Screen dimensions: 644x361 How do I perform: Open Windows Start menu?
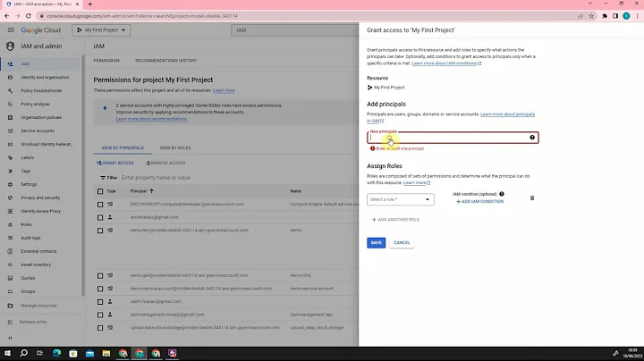pos(7,353)
